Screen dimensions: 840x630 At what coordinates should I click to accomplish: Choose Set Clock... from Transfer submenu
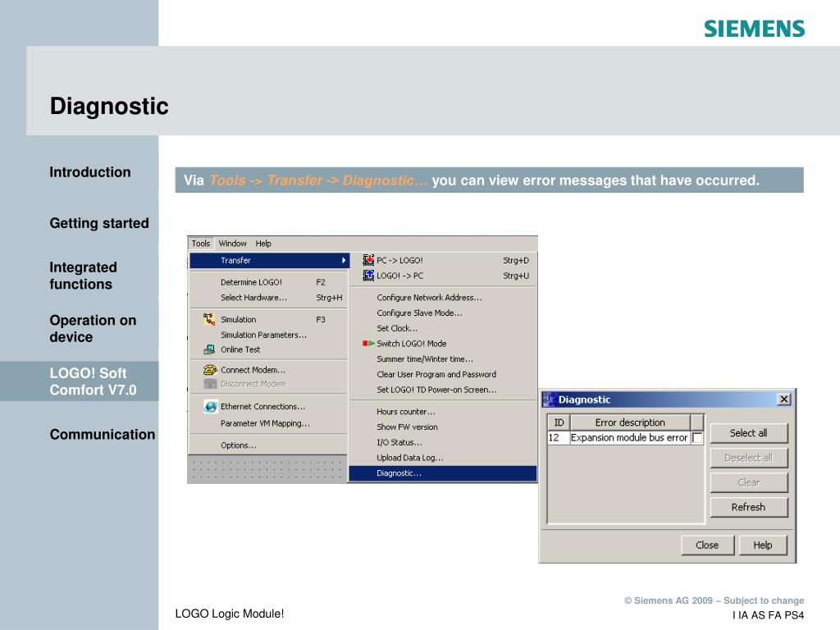(x=444, y=328)
